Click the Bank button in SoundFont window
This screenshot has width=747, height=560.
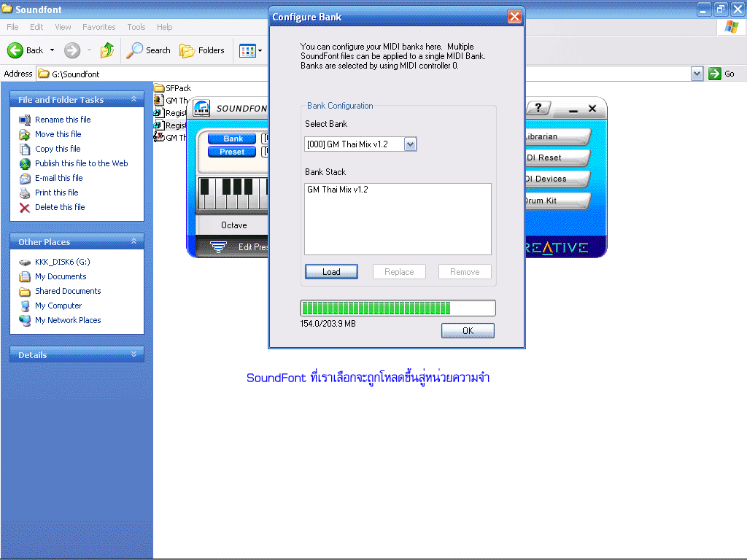coord(233,139)
